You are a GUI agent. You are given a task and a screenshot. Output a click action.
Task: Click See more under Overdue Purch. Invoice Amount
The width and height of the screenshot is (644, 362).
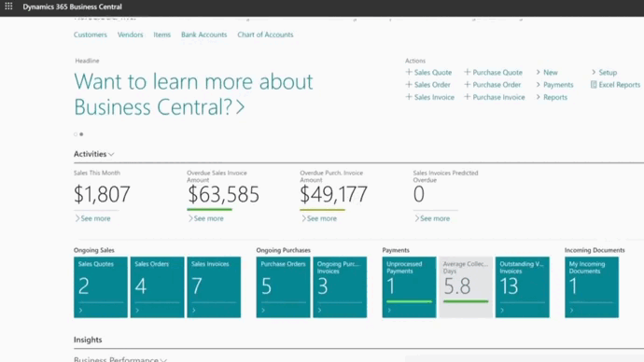pos(318,218)
